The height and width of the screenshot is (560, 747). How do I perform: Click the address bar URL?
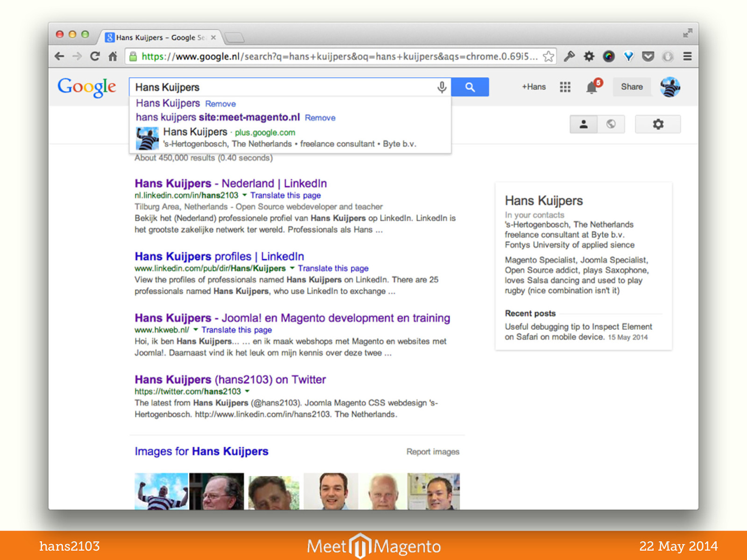point(339,56)
